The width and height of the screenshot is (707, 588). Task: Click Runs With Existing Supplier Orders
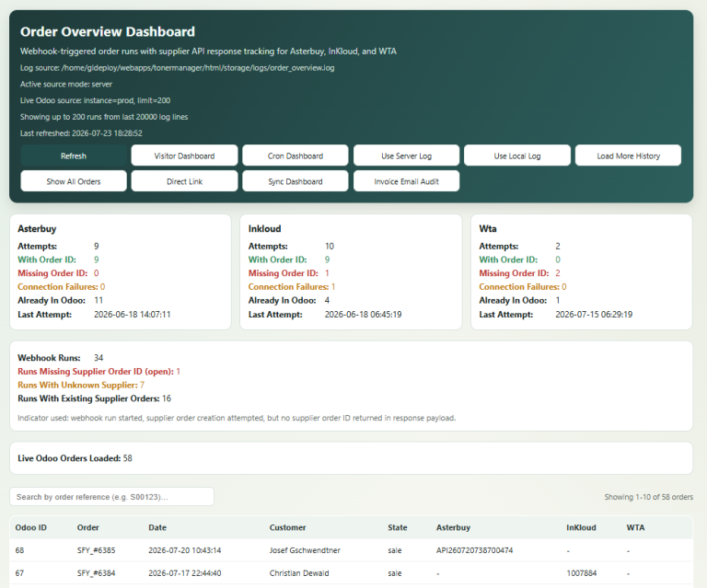pos(94,398)
